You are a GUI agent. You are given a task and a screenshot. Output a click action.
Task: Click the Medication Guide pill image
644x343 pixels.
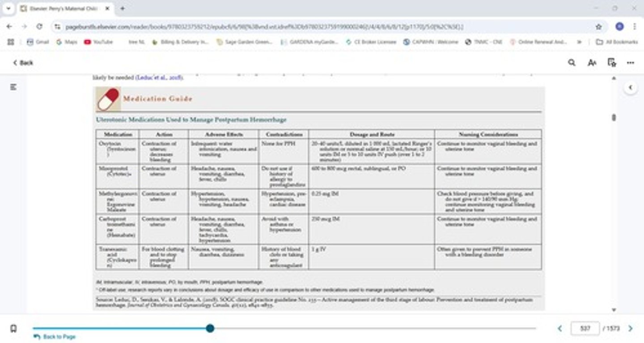tap(108, 99)
